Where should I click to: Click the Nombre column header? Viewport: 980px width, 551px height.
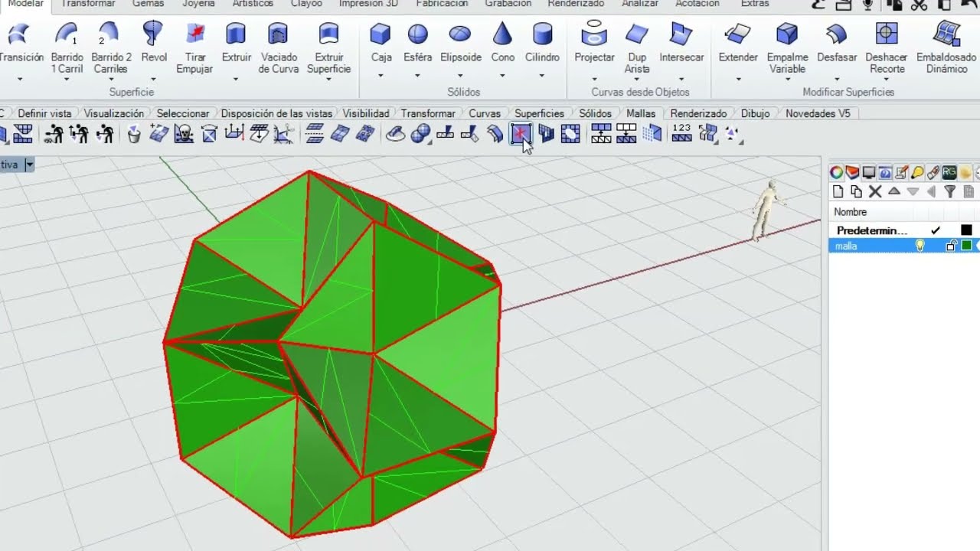[851, 212]
